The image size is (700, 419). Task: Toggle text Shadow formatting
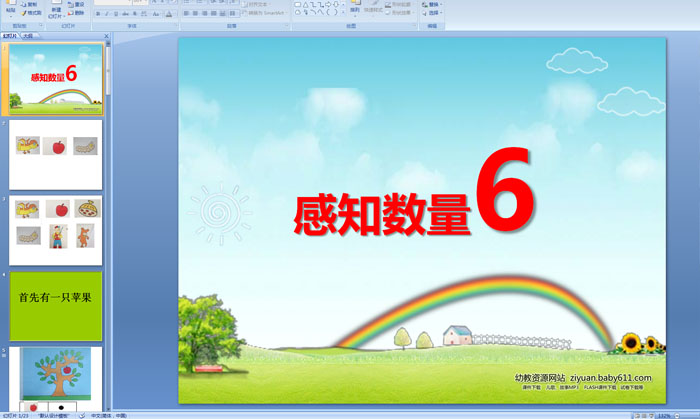135,14
